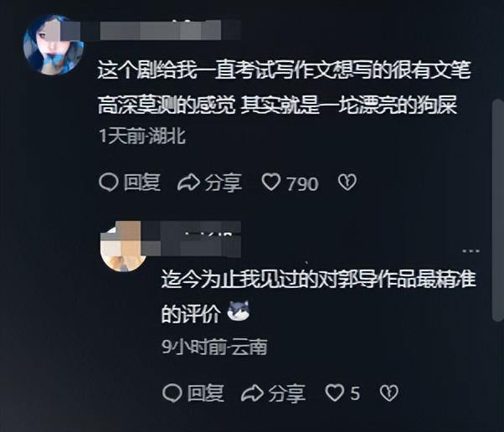Click the 回复 label under the 云南 reply

point(206,393)
